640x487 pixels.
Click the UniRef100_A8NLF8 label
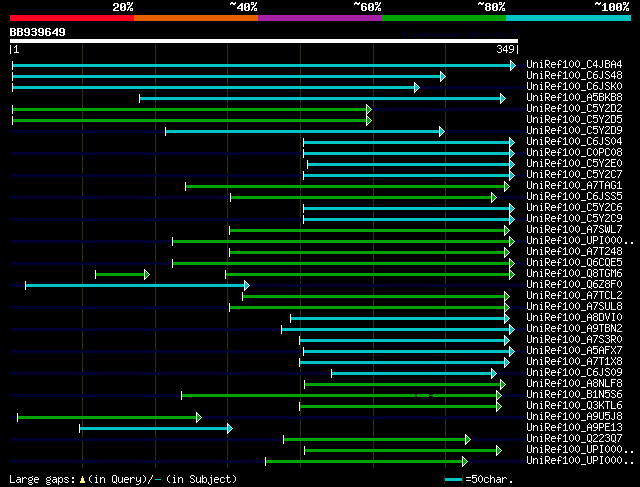point(574,384)
